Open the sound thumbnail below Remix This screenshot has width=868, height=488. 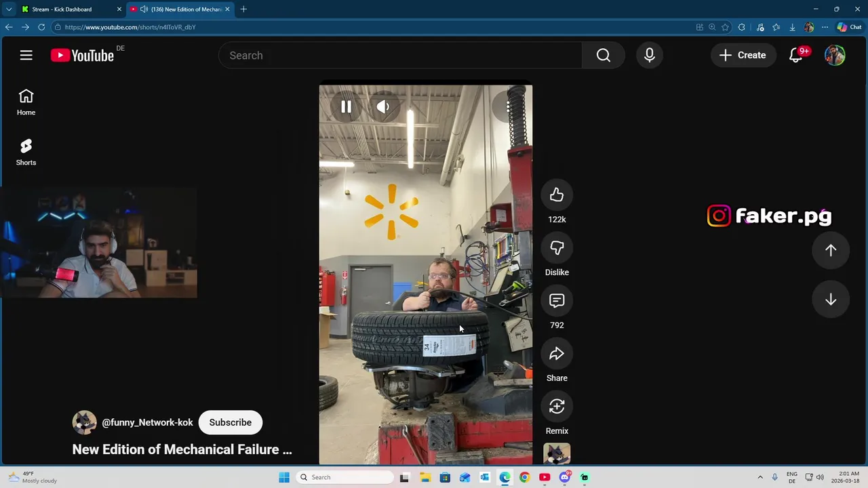[557, 453]
